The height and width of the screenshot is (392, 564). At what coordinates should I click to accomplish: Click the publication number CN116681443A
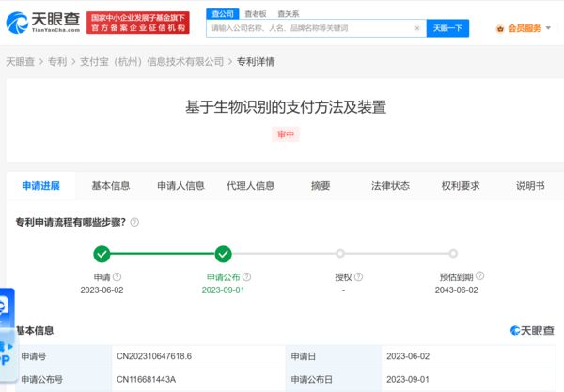pos(146,380)
